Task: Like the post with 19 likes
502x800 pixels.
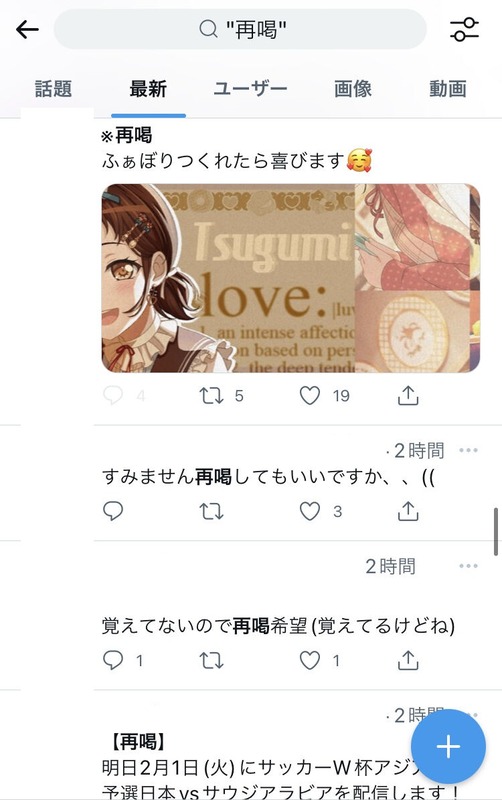Action: coord(310,395)
